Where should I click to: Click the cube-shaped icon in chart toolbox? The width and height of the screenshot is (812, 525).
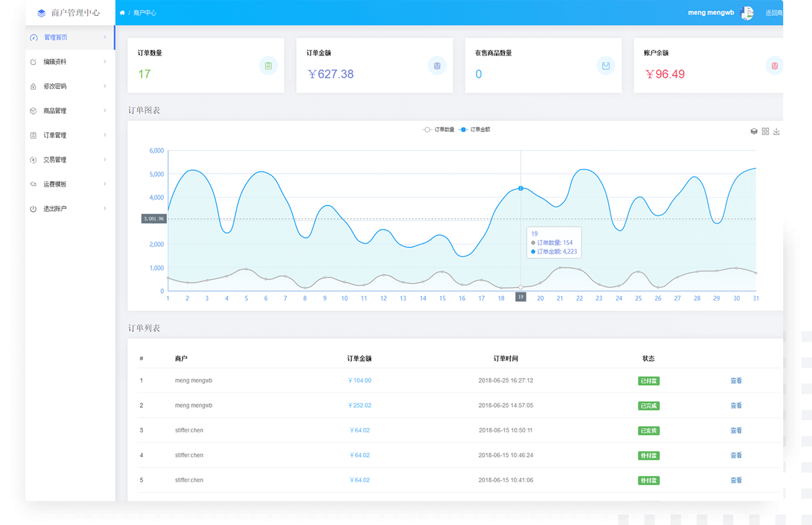click(x=754, y=131)
